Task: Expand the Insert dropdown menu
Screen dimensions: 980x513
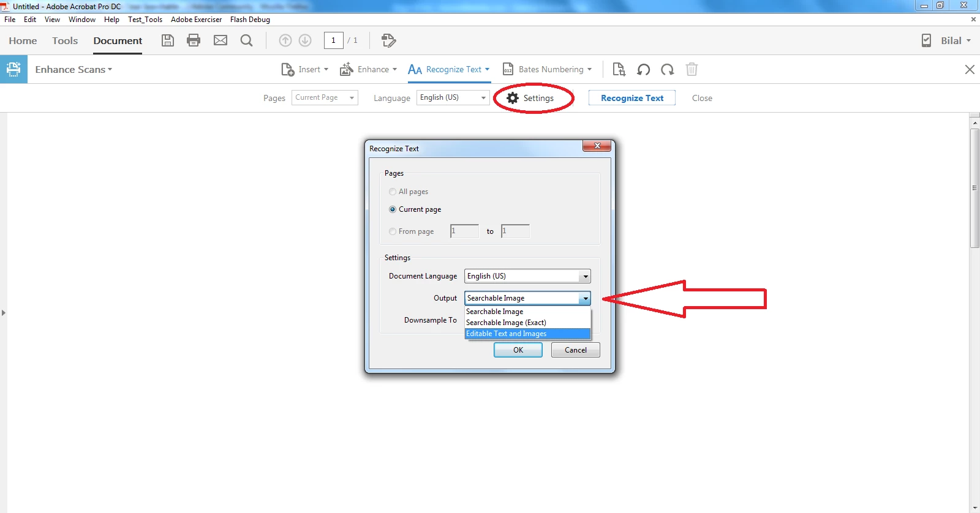Action: [x=326, y=69]
